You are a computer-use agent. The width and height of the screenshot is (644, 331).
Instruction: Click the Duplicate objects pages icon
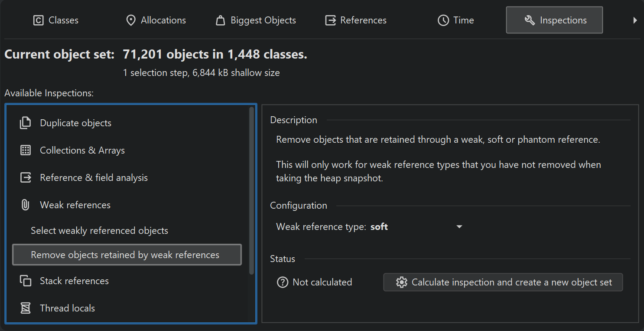[x=26, y=123]
